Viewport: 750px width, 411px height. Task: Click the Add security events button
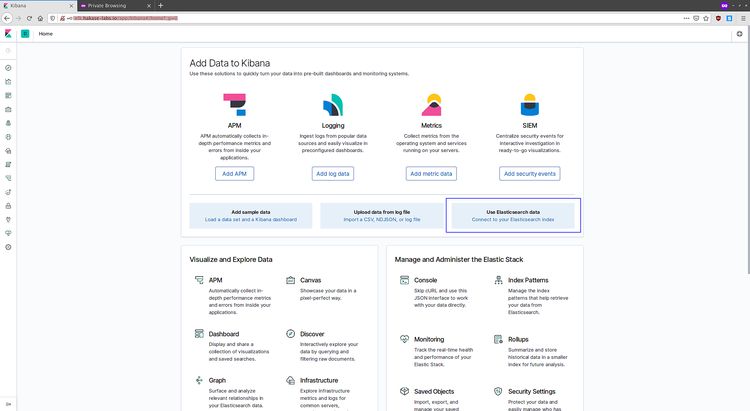click(x=529, y=174)
